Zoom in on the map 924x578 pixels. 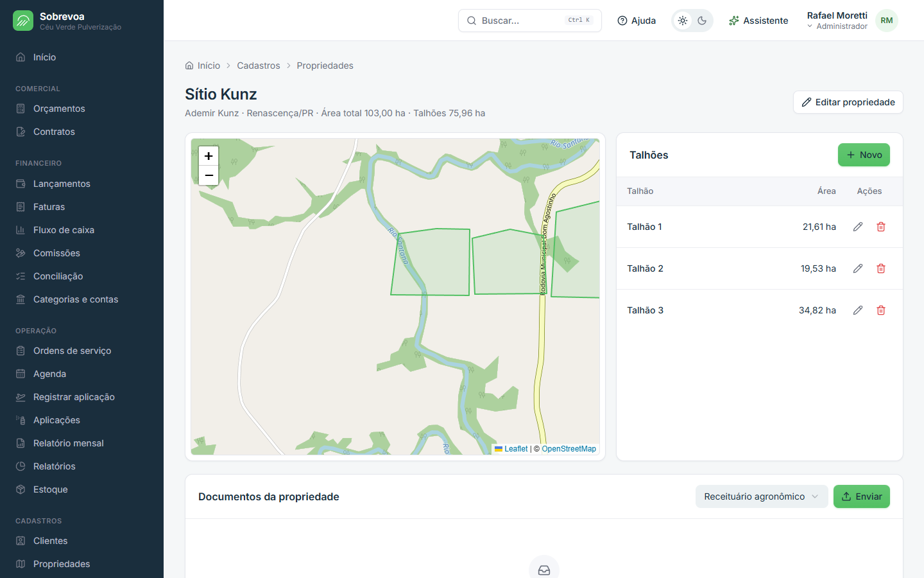[209, 156]
